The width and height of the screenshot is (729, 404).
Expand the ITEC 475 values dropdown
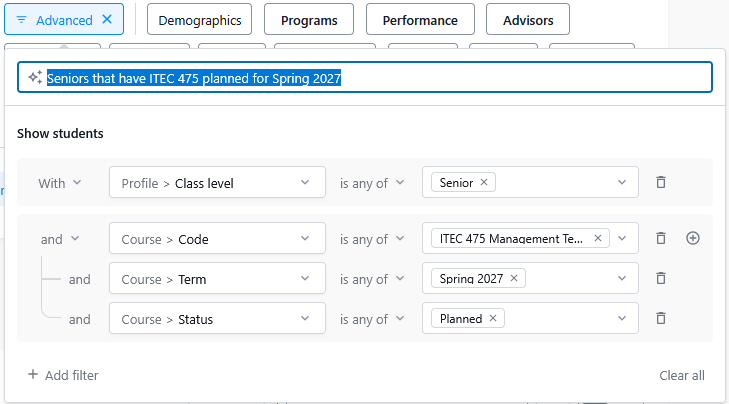(x=622, y=238)
